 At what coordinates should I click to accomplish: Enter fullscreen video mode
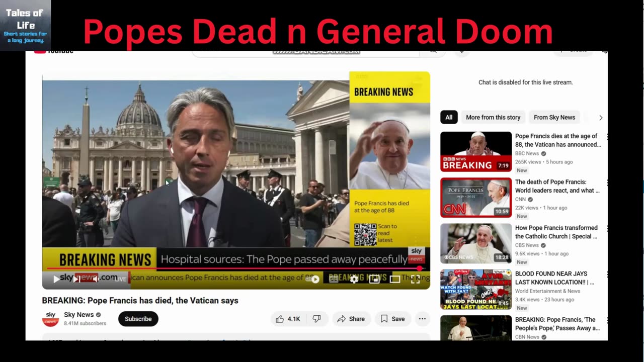pos(415,279)
